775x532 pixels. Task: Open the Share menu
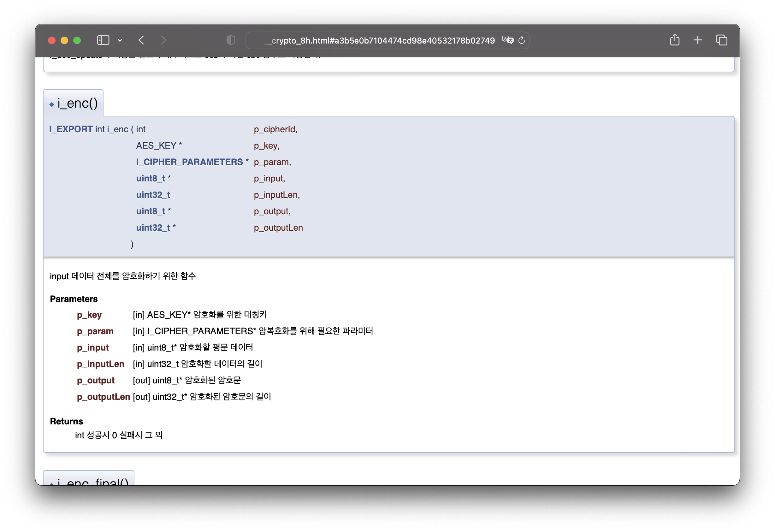[x=675, y=40]
